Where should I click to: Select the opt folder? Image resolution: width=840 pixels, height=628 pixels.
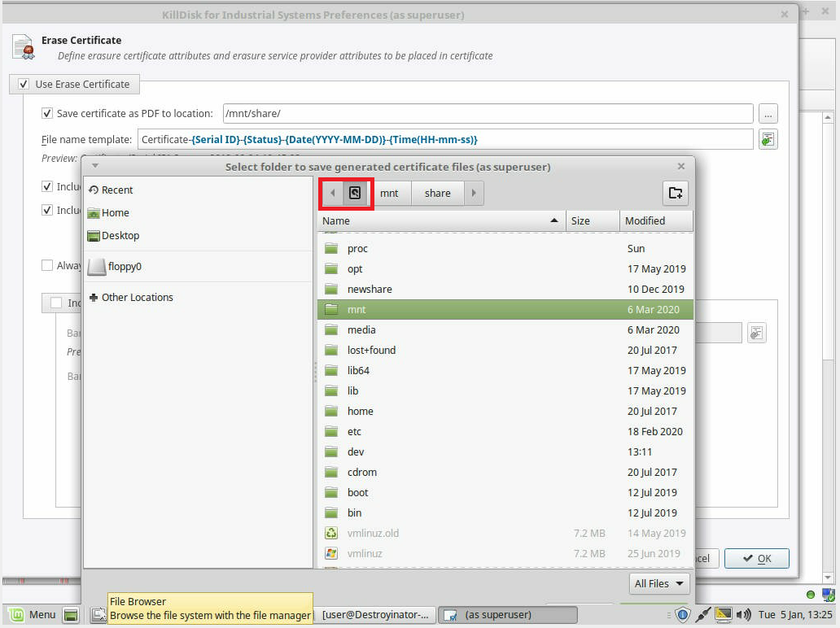click(x=505, y=268)
